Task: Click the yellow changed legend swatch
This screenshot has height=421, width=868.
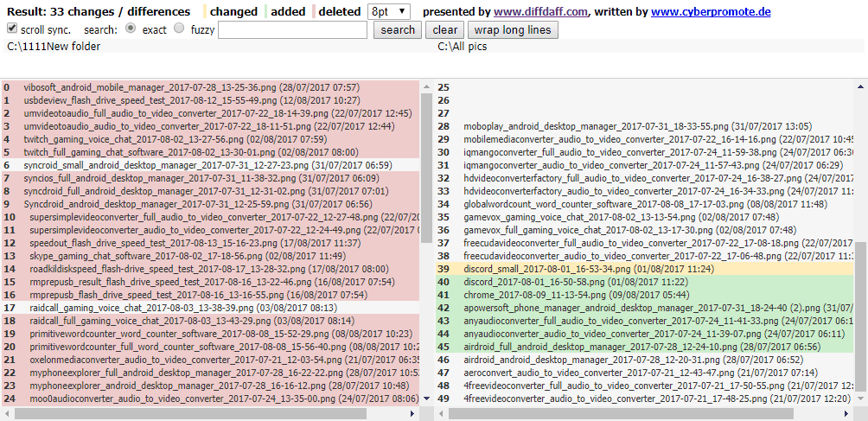Action: tap(205, 11)
